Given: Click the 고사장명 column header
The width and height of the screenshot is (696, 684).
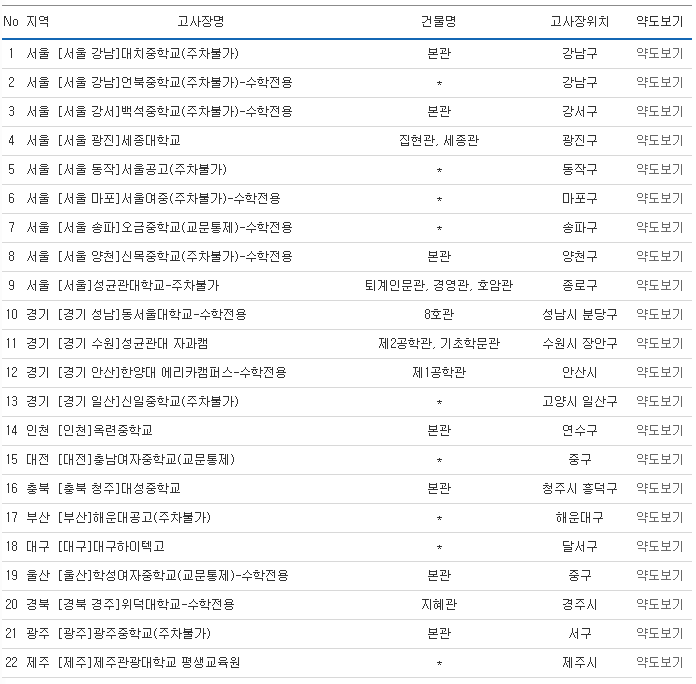Looking at the screenshot, I should tap(201, 21).
